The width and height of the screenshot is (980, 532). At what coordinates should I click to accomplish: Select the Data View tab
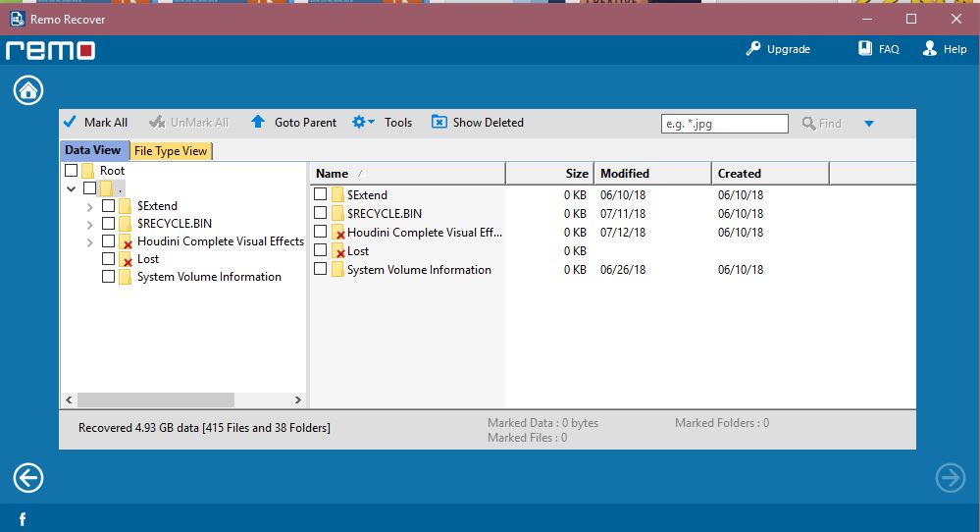(x=93, y=150)
